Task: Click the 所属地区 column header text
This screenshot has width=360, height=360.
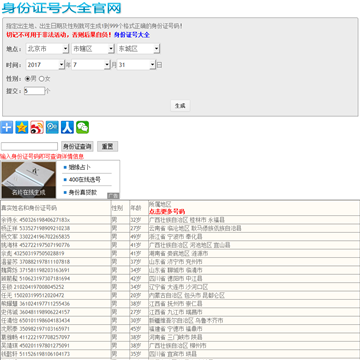Action: 160,204
